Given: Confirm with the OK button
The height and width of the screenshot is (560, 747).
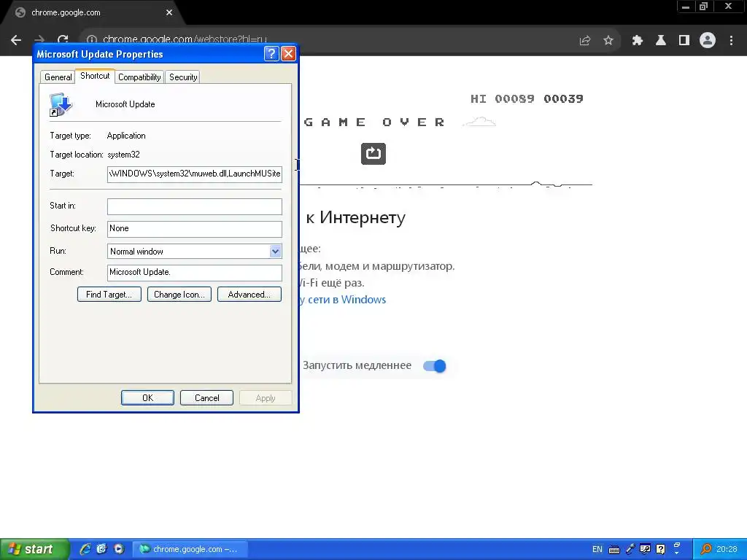Looking at the screenshot, I should click(147, 397).
